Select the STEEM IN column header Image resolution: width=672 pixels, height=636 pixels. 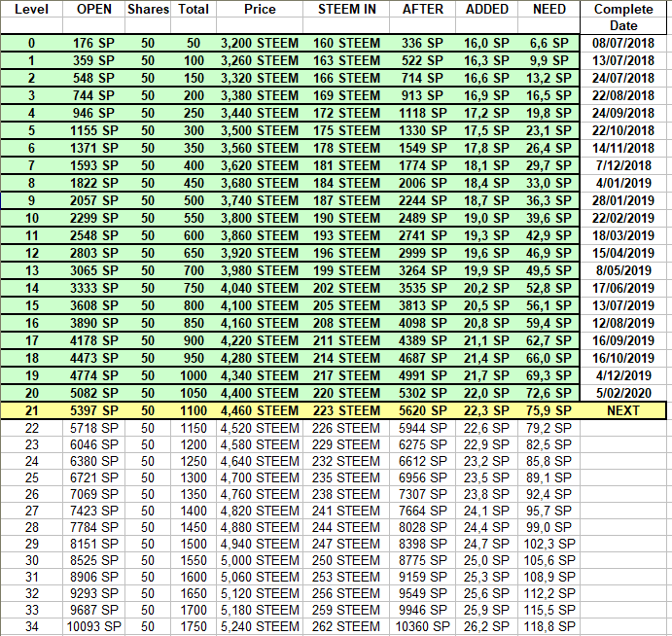346,9
